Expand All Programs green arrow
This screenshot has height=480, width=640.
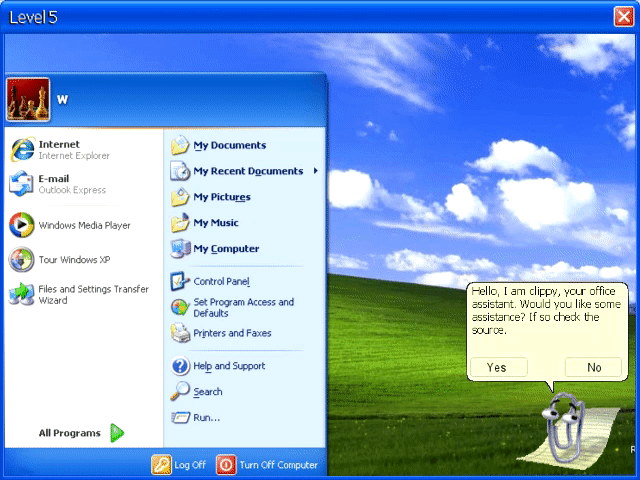[x=117, y=433]
